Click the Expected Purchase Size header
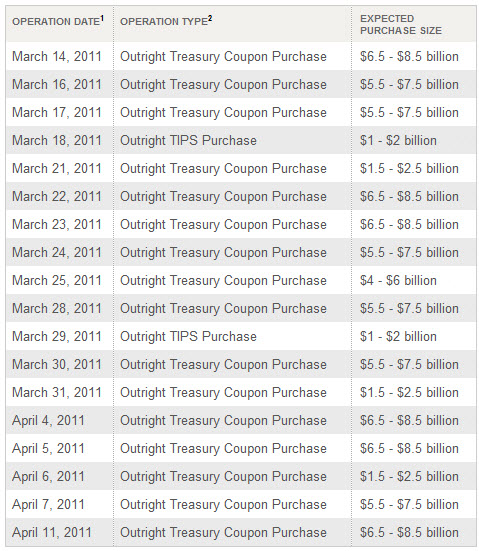The width and height of the screenshot is (479, 551). (x=401, y=25)
